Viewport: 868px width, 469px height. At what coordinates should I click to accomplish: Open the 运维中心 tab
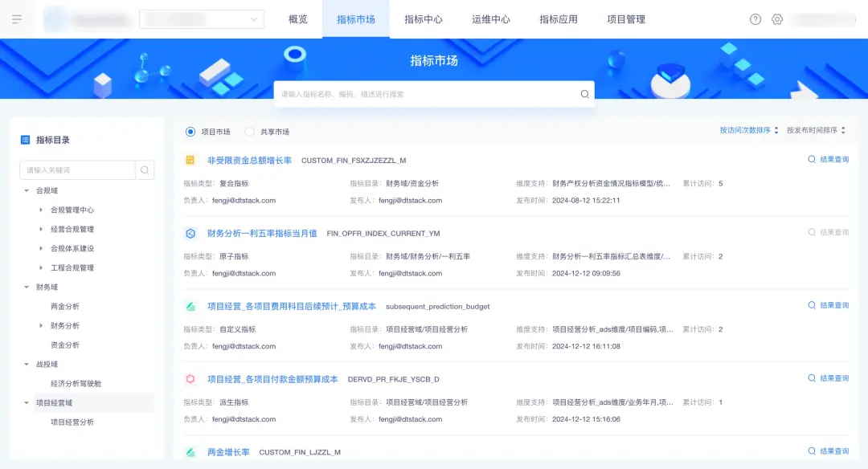click(x=491, y=19)
